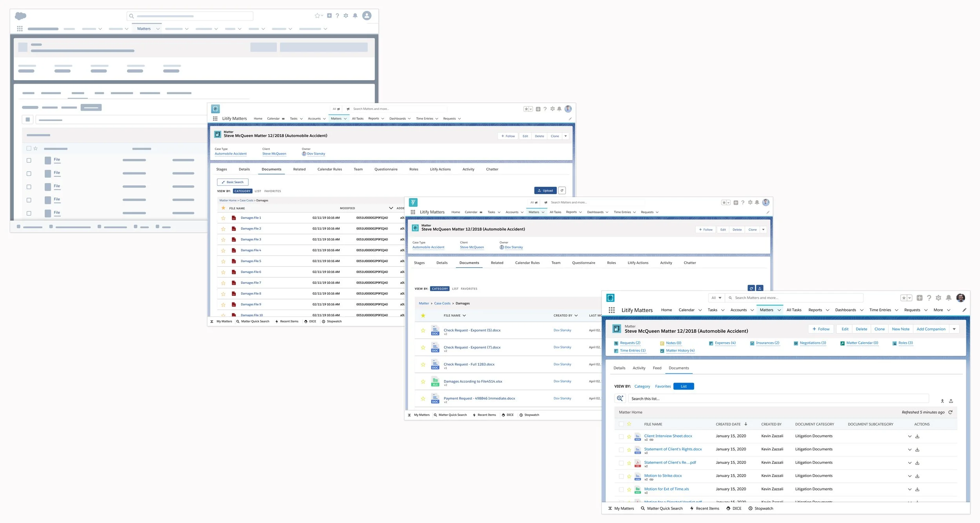
Task: Click the advanced search magnifier beside 'Search this list'
Action: (x=620, y=398)
